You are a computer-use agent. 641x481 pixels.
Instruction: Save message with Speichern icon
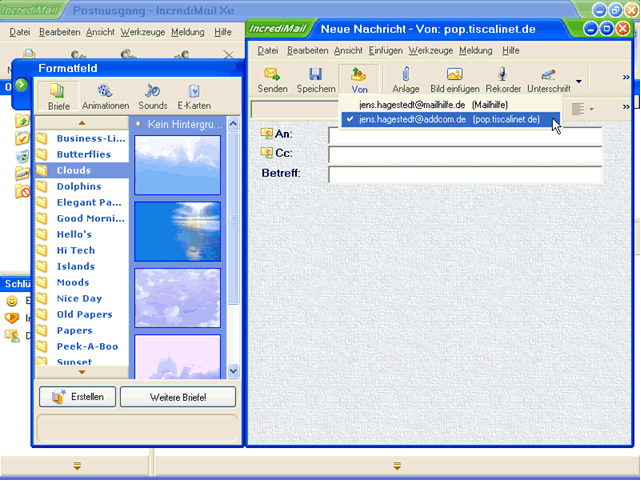[316, 80]
